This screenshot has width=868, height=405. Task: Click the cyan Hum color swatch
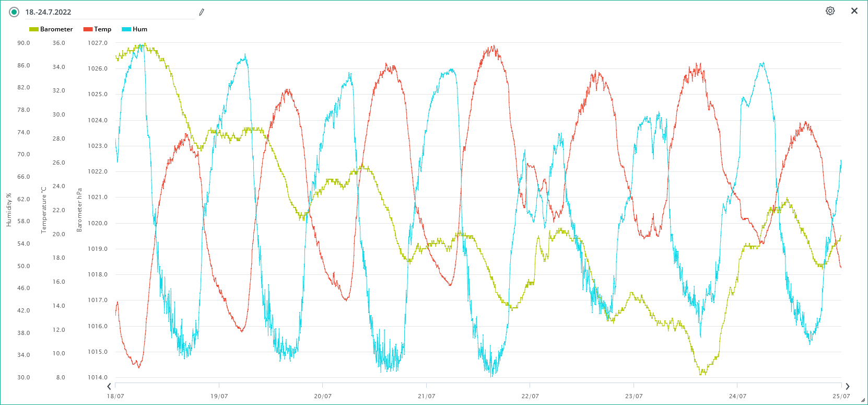pyautogui.click(x=126, y=29)
